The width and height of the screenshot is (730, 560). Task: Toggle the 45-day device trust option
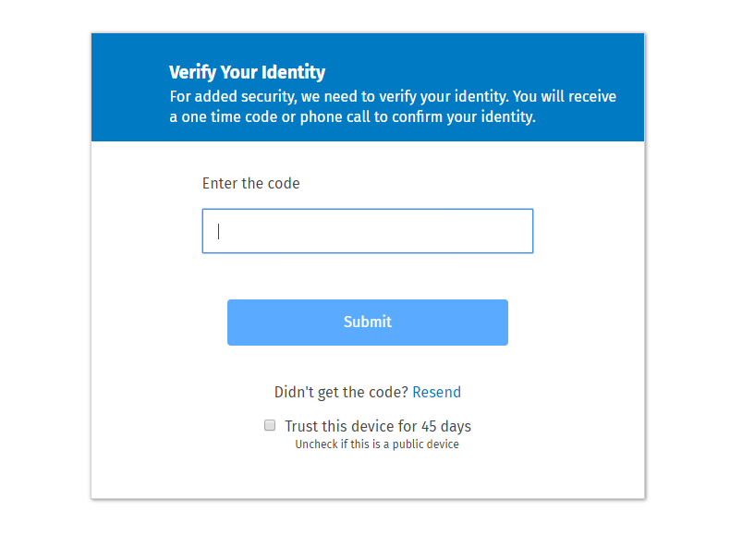tap(270, 425)
